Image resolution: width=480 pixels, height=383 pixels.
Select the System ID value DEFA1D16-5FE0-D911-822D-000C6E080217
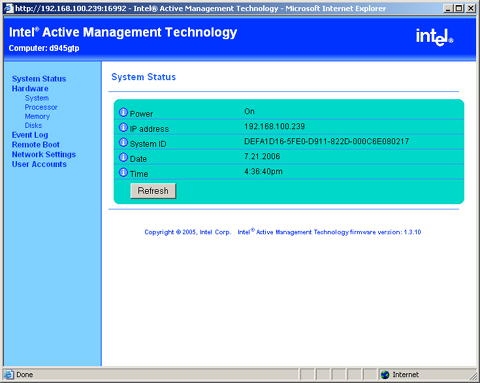tap(327, 141)
